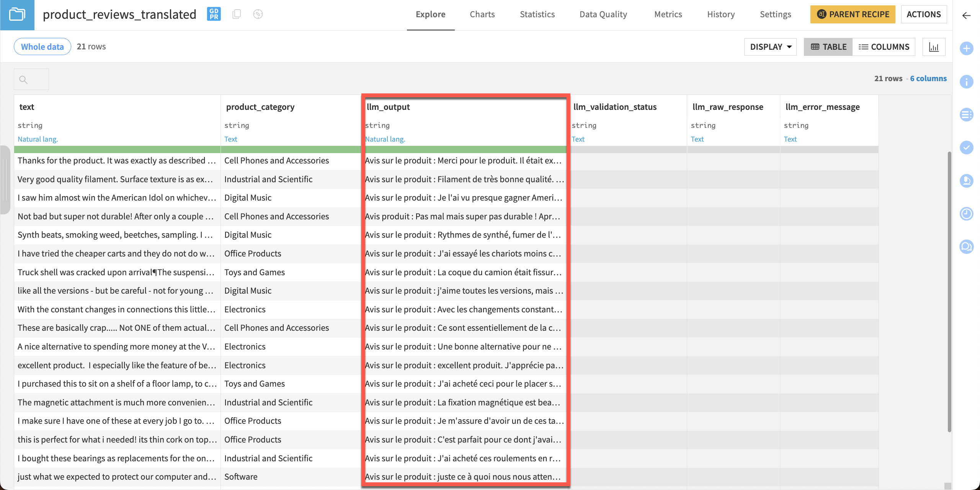Click the green validity bar of text column
Image resolution: width=980 pixels, height=490 pixels.
point(117,149)
